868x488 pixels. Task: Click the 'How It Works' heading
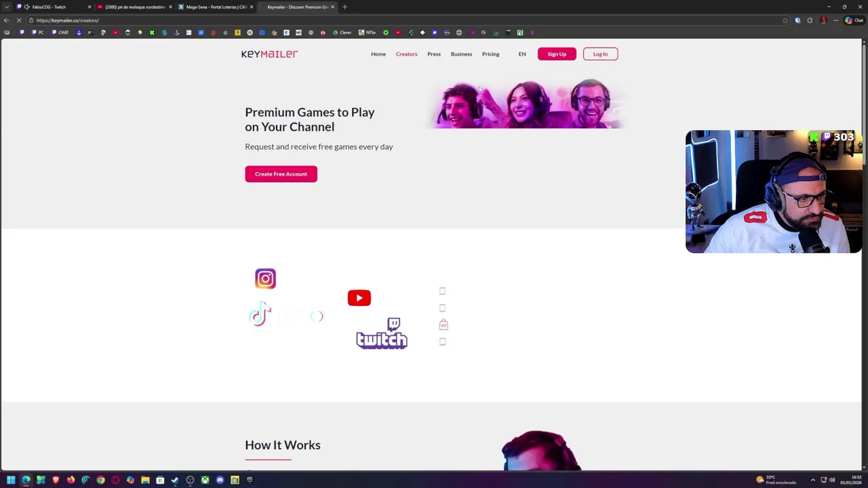pos(282,445)
